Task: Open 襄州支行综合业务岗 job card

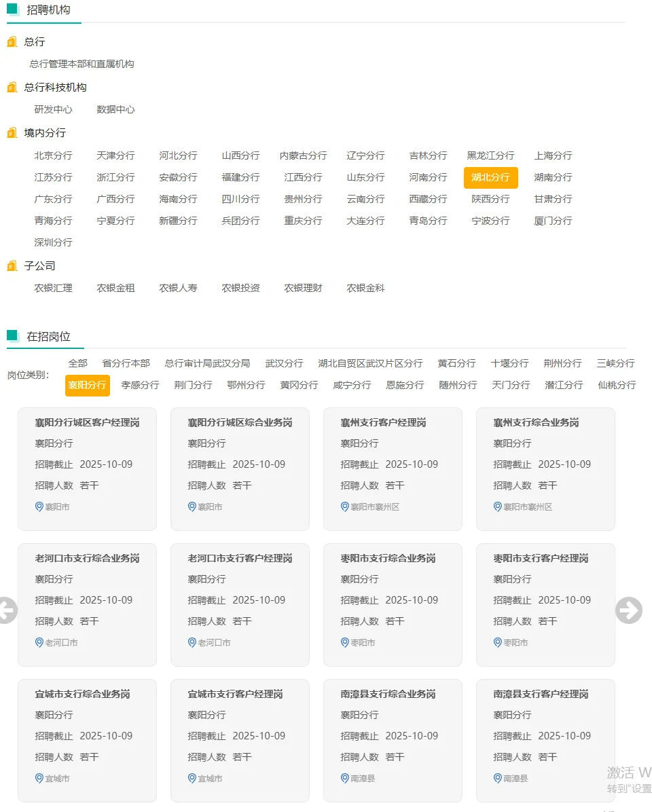Action: [545, 469]
